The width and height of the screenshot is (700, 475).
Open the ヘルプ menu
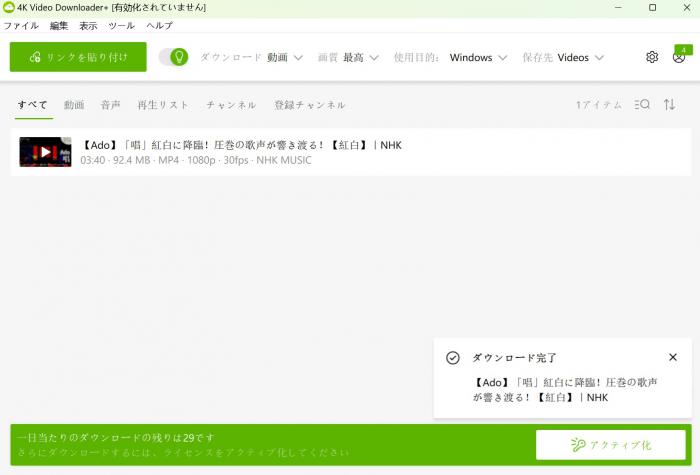[159, 25]
